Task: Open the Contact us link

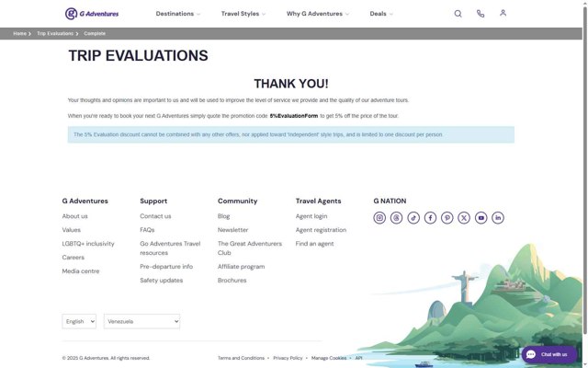Action: [155, 216]
